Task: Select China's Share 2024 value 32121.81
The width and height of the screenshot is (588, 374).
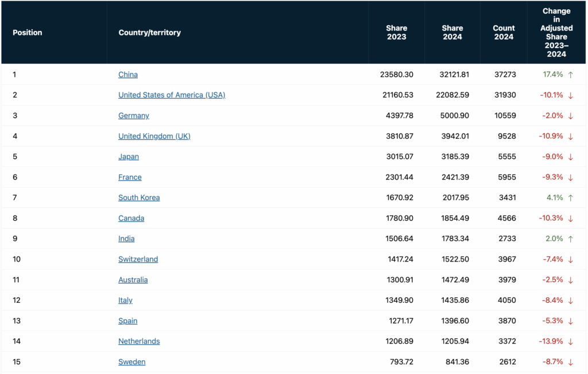Action: pyautogui.click(x=454, y=75)
